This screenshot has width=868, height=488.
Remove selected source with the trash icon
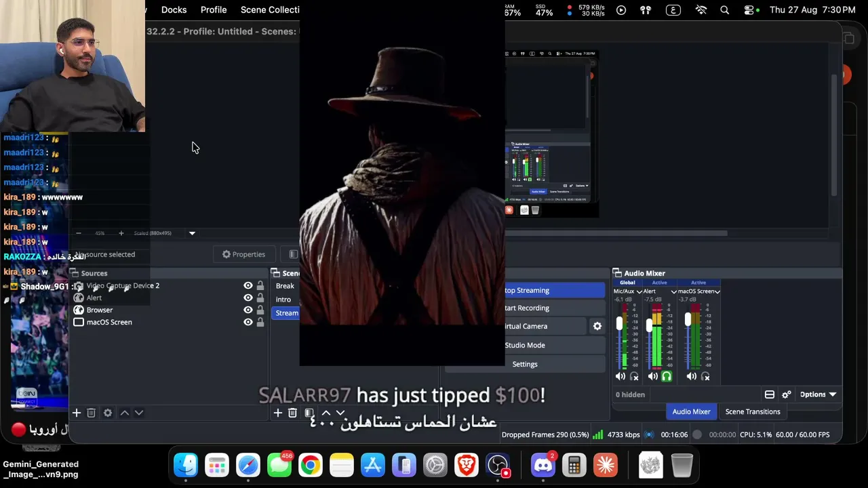click(x=91, y=413)
